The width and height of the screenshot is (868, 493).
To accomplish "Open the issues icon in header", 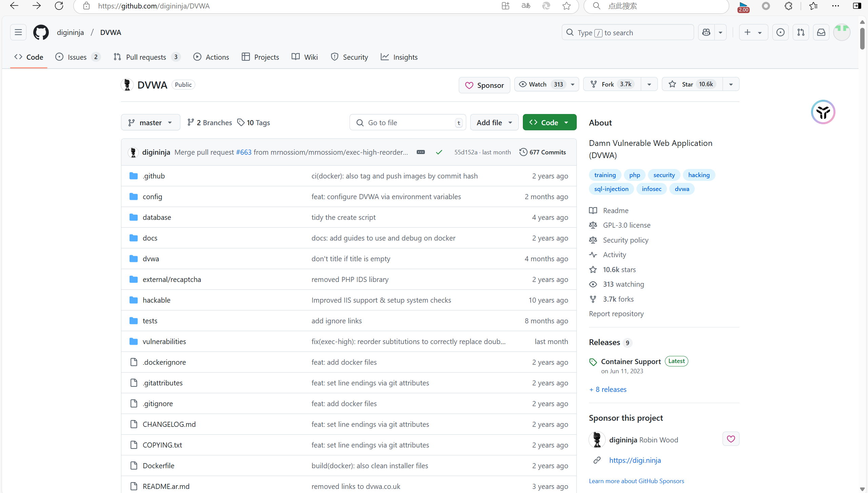I will coord(780,32).
